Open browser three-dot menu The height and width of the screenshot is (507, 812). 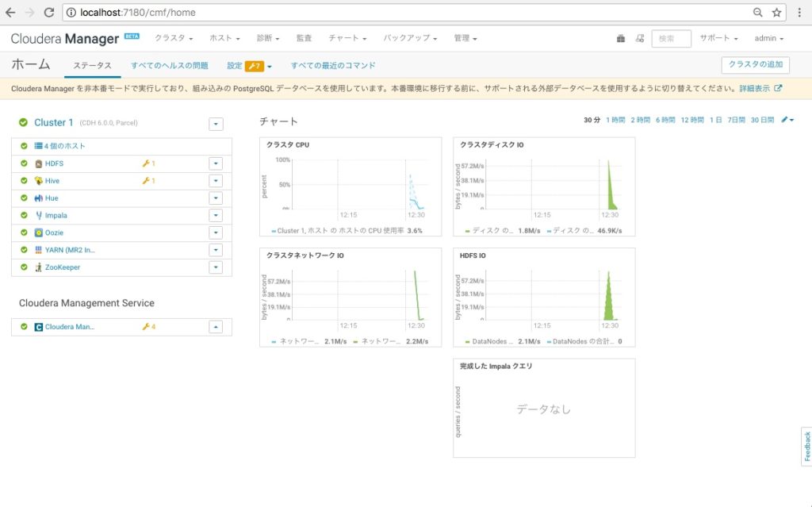tap(799, 13)
